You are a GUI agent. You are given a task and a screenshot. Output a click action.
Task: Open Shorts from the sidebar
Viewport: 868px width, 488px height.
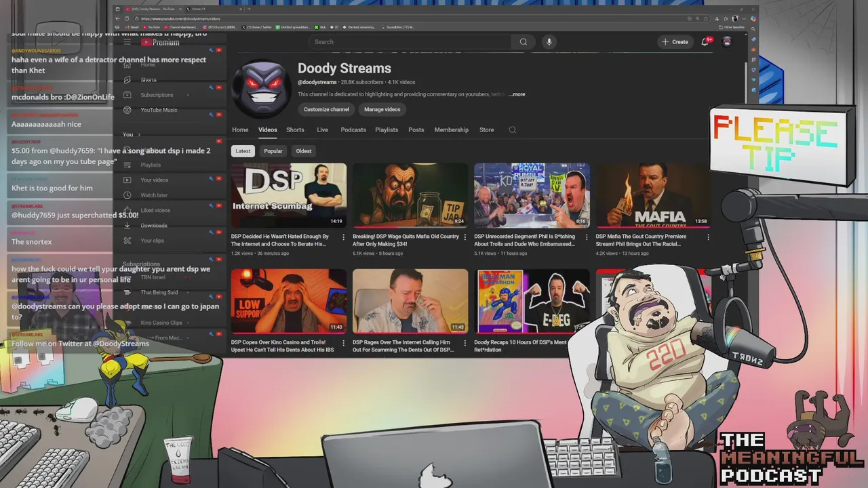(x=148, y=80)
